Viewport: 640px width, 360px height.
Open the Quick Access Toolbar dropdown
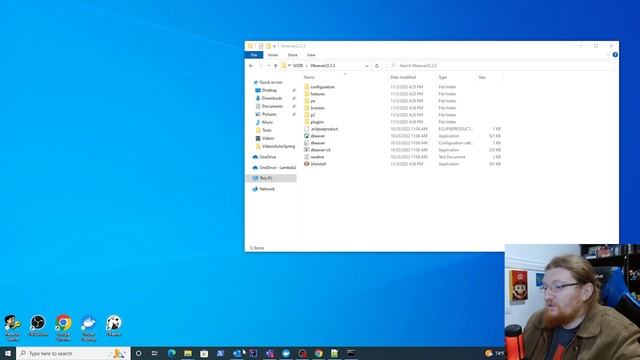[275, 46]
